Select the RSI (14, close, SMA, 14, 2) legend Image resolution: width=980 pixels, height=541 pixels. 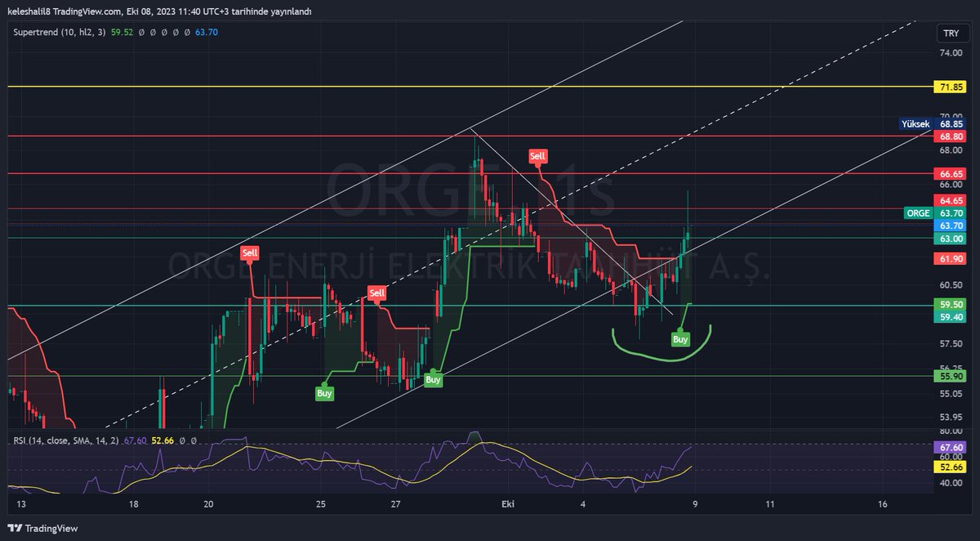coord(65,440)
